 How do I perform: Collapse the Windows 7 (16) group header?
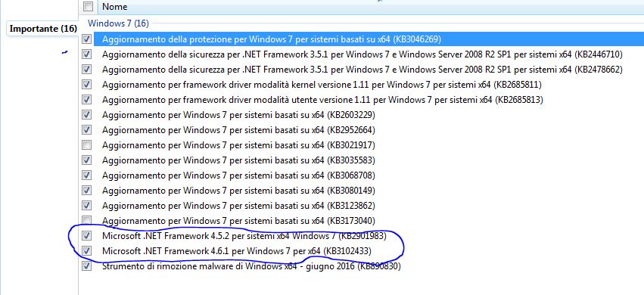tap(118, 23)
